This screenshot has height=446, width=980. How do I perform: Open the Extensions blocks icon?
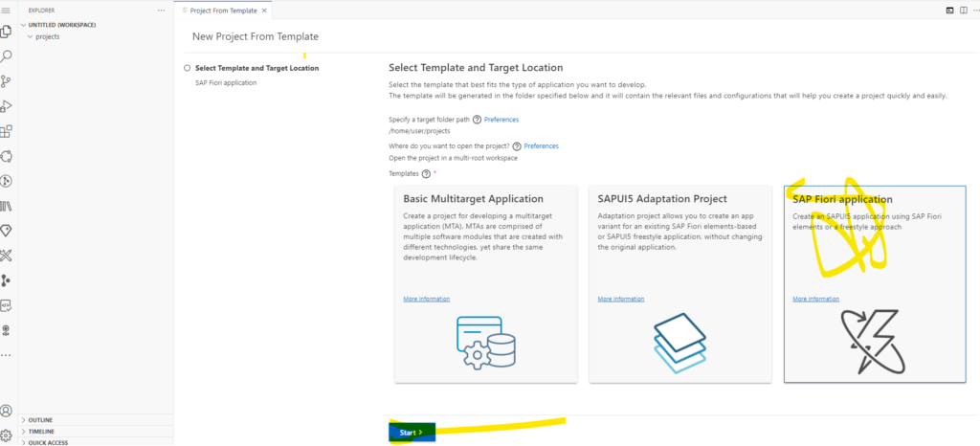point(7,131)
